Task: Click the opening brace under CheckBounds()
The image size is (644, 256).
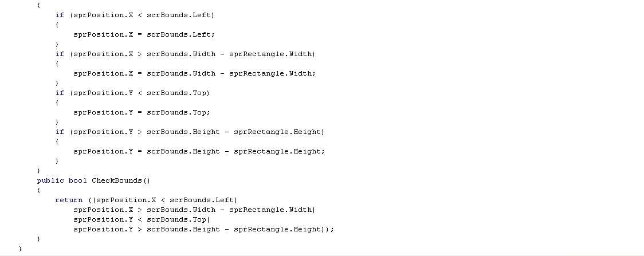Action: click(x=38, y=190)
